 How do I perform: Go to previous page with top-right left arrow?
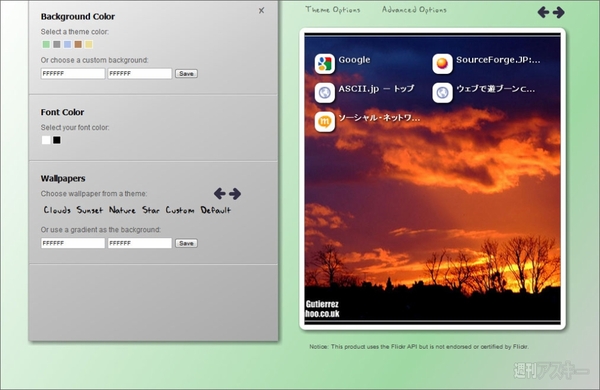pos(543,12)
